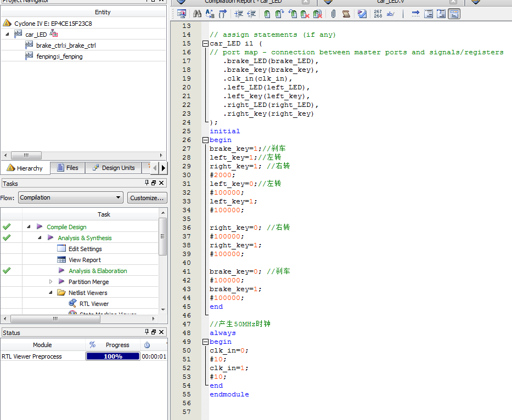Collapse the Analysis & Synthesis task node

40,237
